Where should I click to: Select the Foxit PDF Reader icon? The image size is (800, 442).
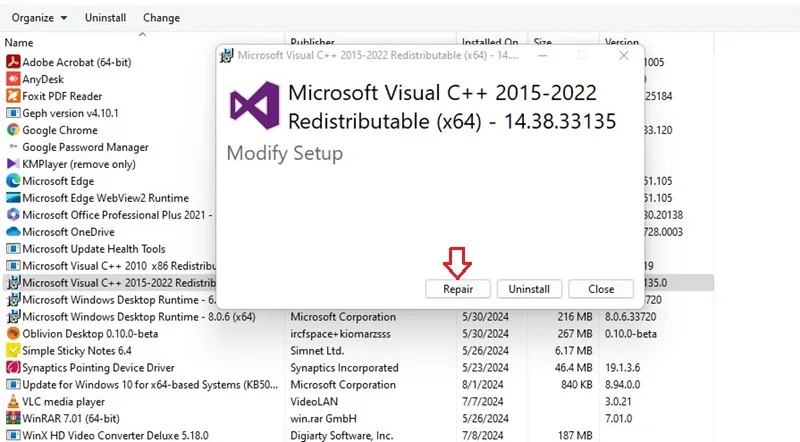click(x=13, y=95)
